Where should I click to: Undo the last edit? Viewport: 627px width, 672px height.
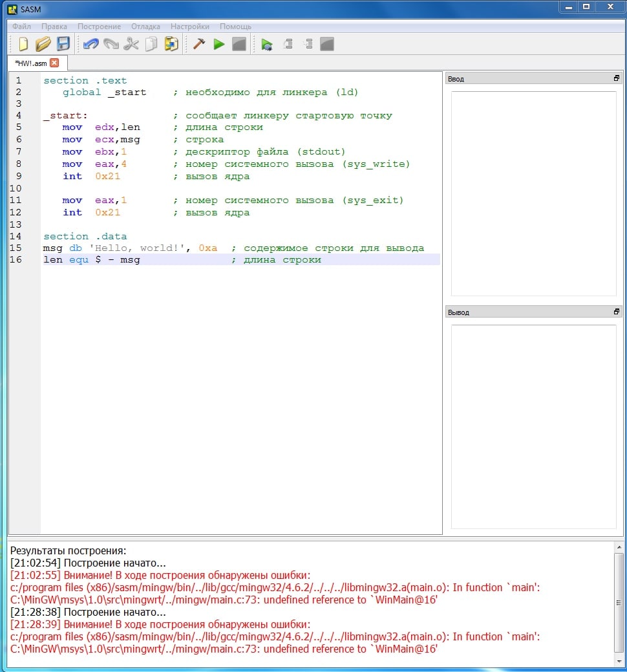[91, 44]
